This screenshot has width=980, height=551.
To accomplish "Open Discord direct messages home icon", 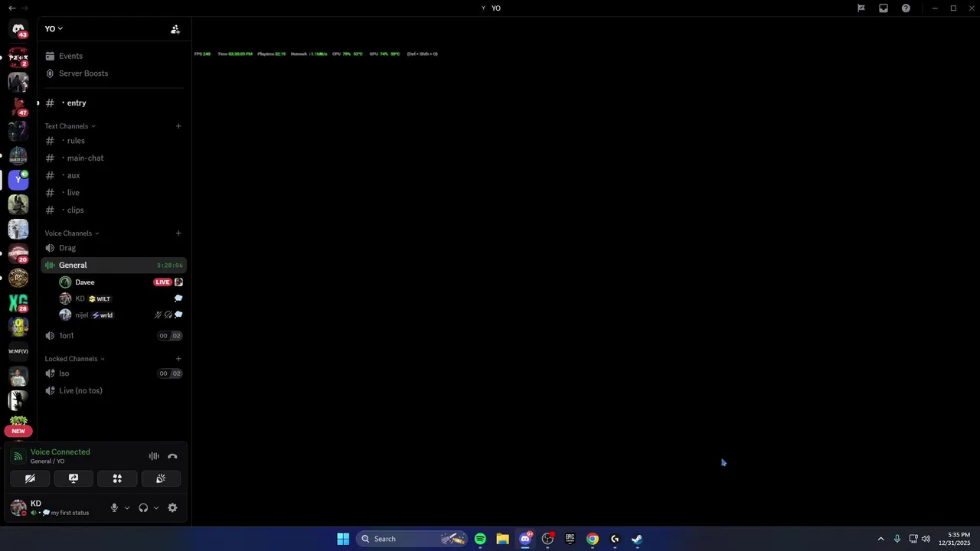I will (18, 29).
